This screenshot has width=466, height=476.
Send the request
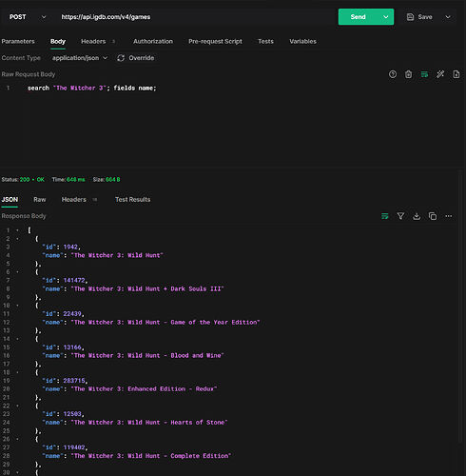coord(359,17)
